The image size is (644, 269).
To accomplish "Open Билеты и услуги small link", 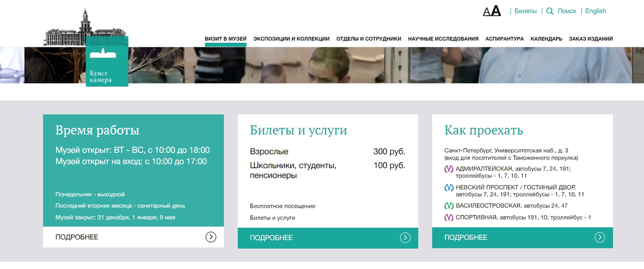I will [273, 218].
